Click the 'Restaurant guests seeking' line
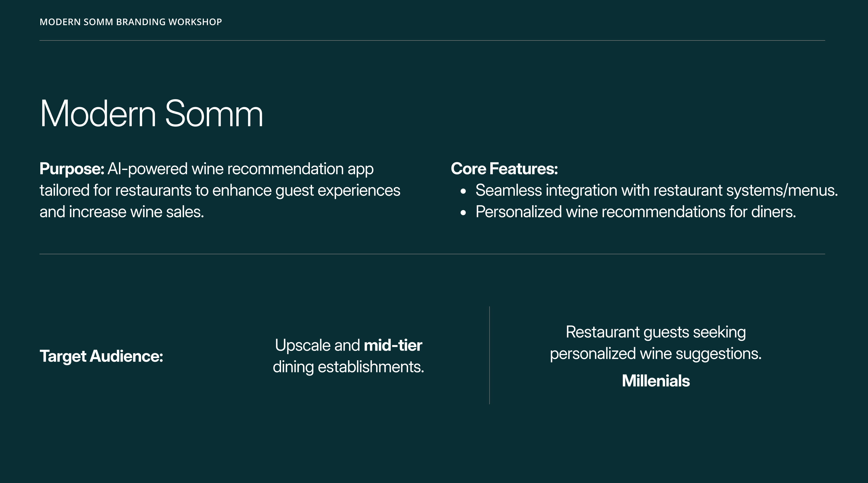The image size is (868, 483). pyautogui.click(x=655, y=332)
